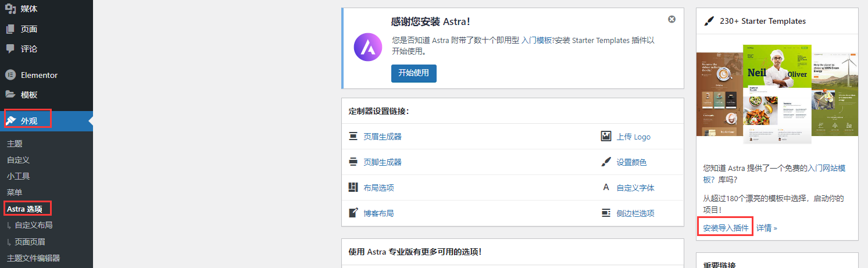Select Astra 选项 submenu item
The image size is (868, 268).
click(x=24, y=209)
